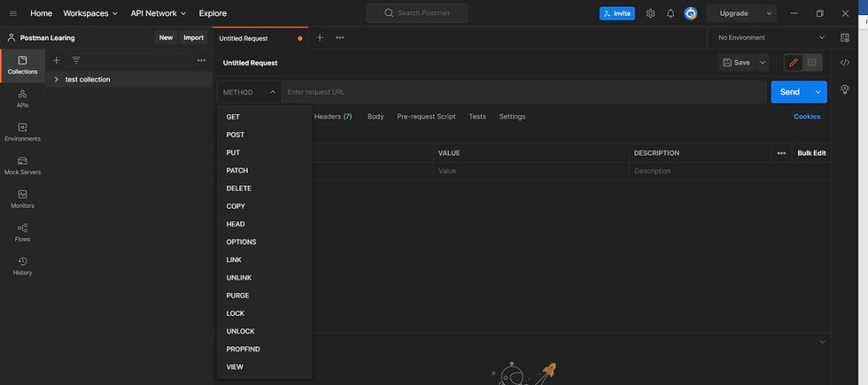868x385 pixels.
Task: Switch to the Headers (7) tab
Action: click(333, 117)
